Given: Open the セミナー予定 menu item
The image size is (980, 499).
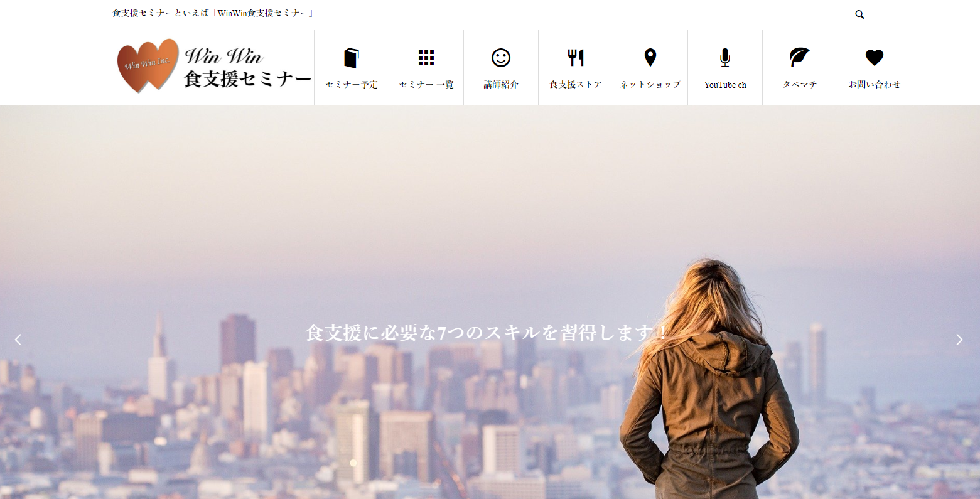Looking at the screenshot, I should tap(352, 85).
